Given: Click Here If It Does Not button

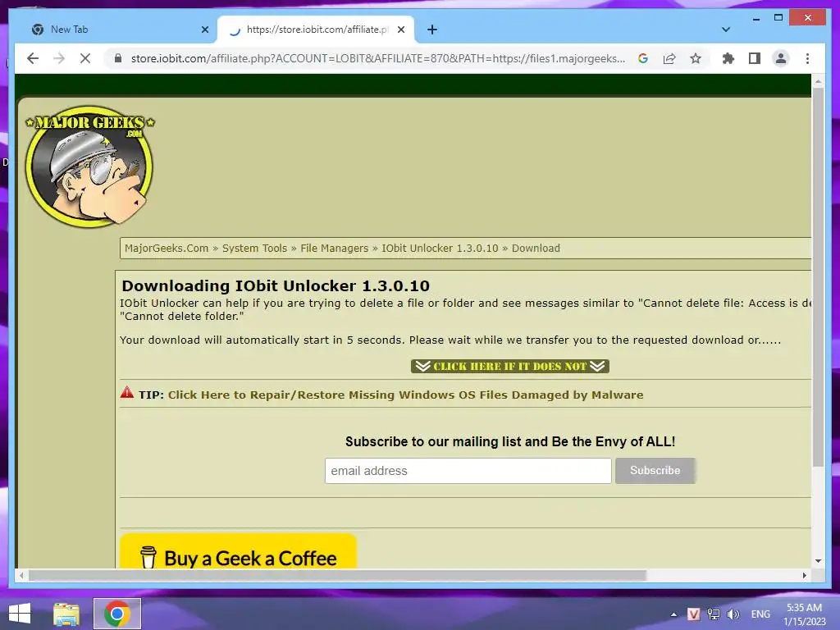Looking at the screenshot, I should pos(510,366).
